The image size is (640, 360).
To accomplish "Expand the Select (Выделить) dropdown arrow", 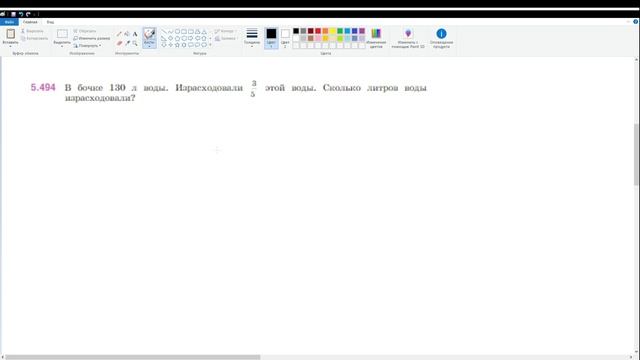I will (x=62, y=46).
